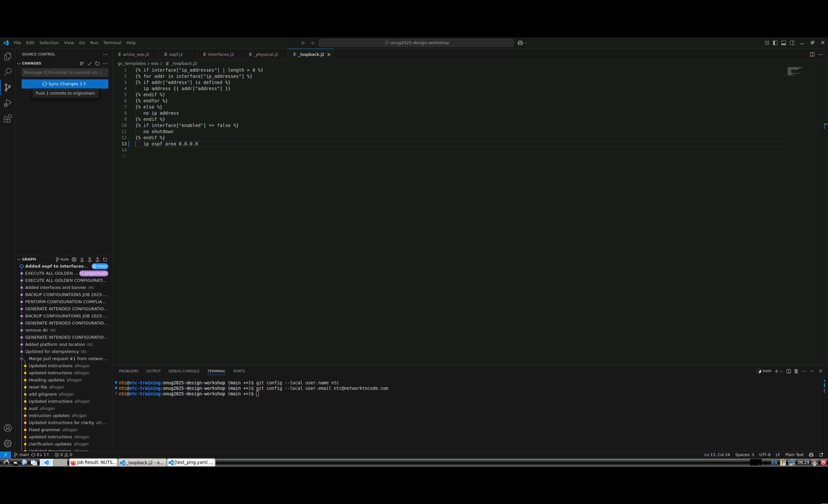Open the new terminal profile dropdown arrow
Image resolution: width=828 pixels, height=504 pixels.
(782, 371)
